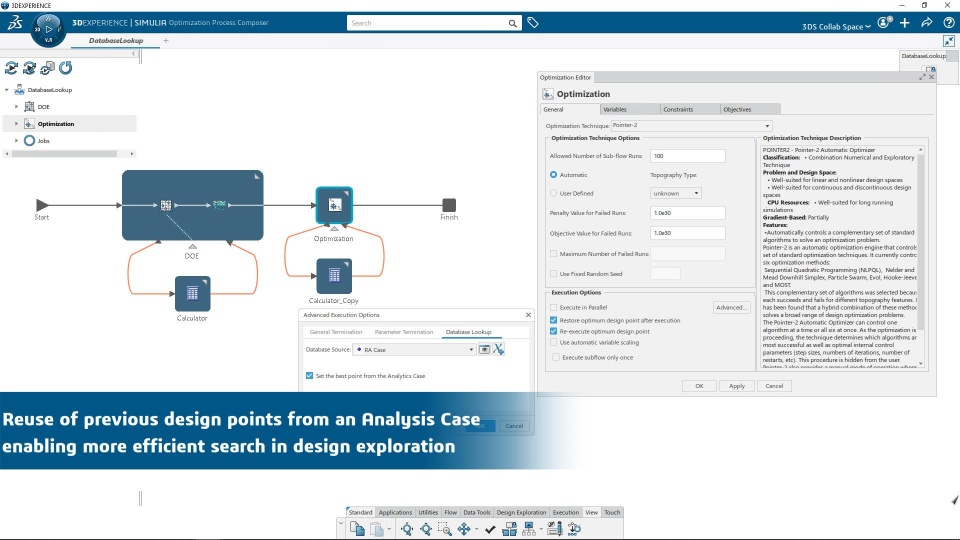Expand the Optimization tree node

point(17,124)
